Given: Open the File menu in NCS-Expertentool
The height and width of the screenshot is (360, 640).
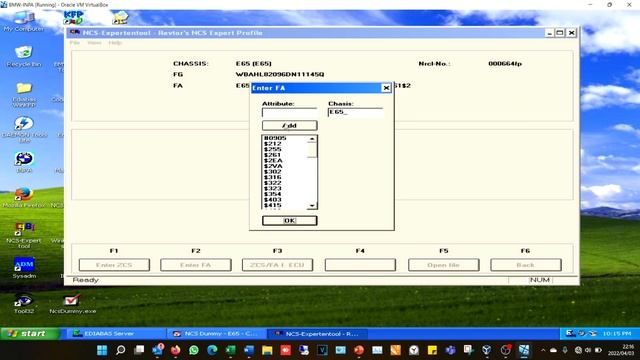Looking at the screenshot, I should 75,42.
